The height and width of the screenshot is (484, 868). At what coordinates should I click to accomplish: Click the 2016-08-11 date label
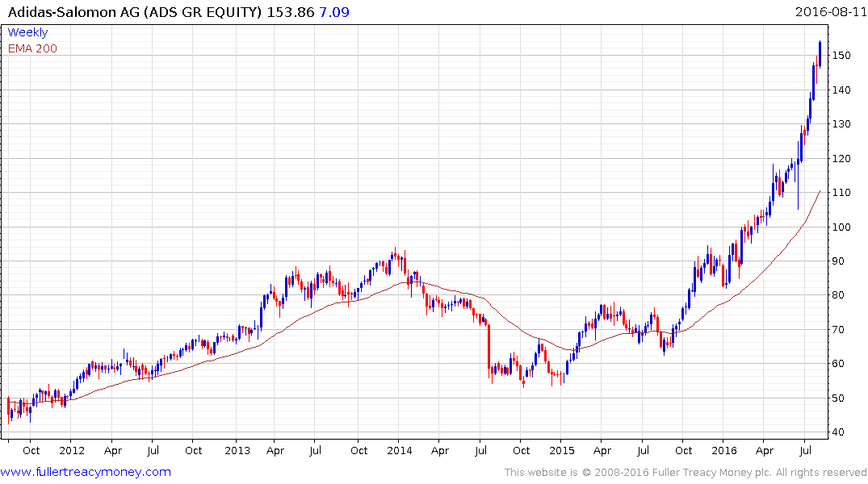coord(830,11)
